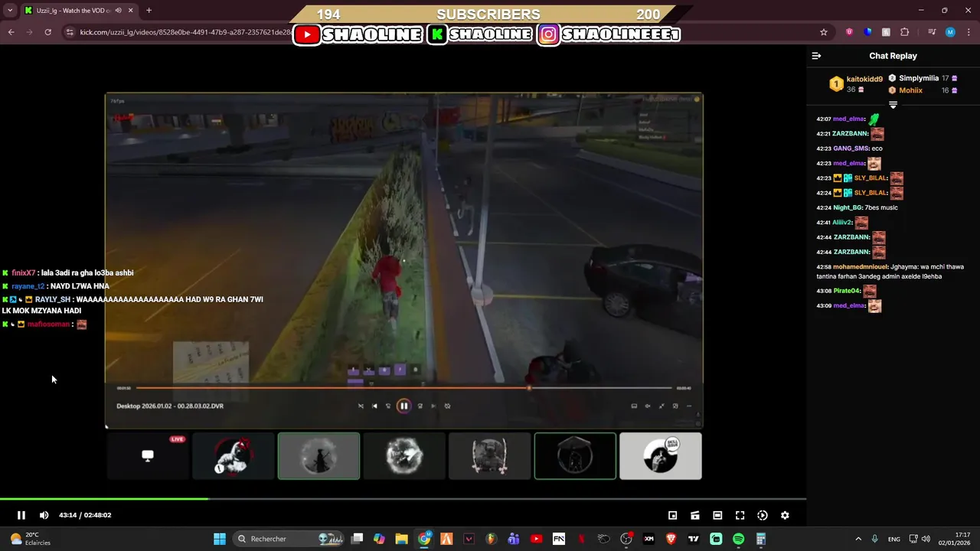Open XM app from the taskbar
The width and height of the screenshot is (980, 551).
coord(648,539)
